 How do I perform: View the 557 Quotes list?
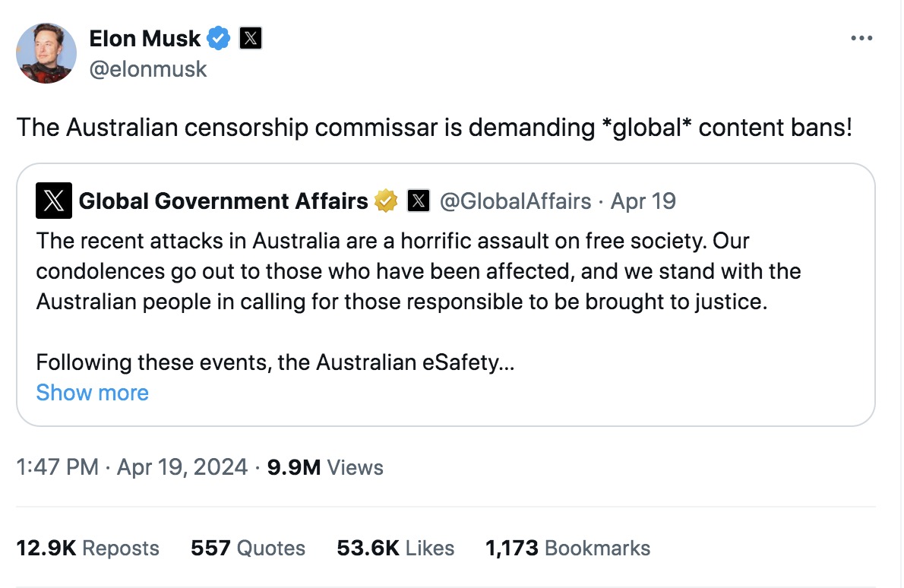click(248, 548)
